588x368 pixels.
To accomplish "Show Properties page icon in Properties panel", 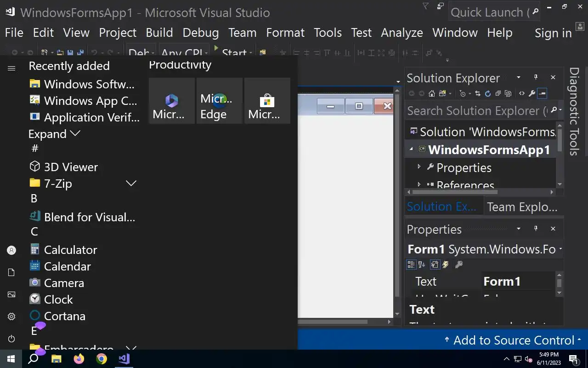I will point(435,264).
